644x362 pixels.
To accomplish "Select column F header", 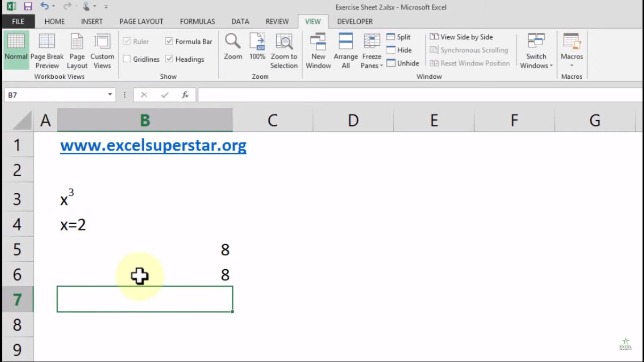I will 514,120.
